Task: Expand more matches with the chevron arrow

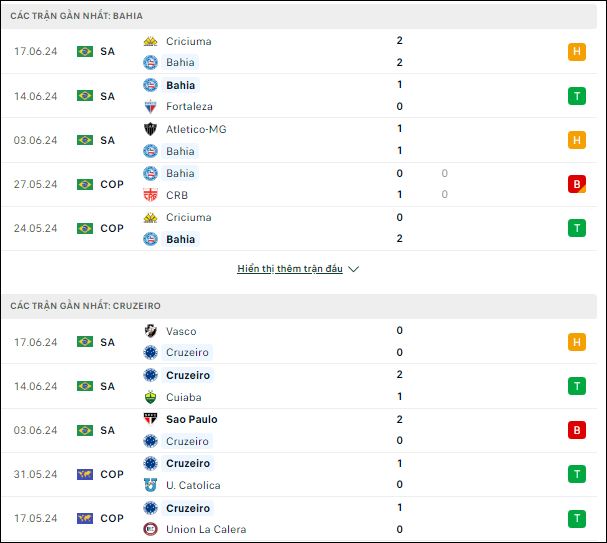Action: (x=353, y=269)
